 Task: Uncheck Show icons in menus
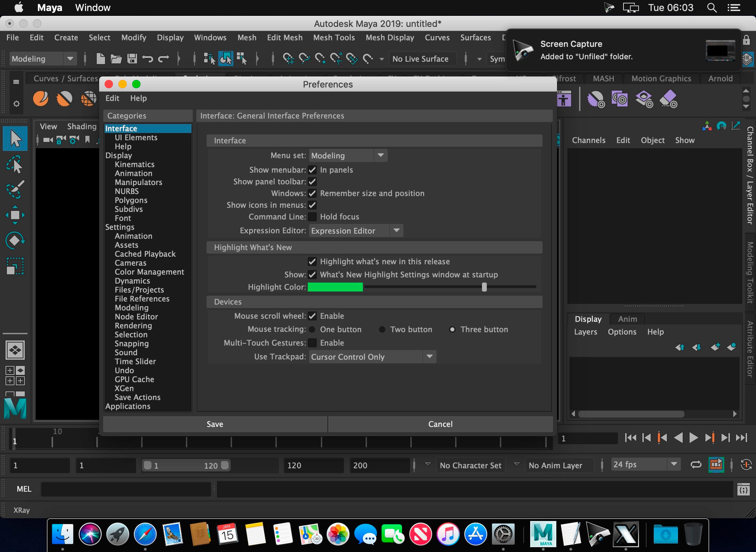point(312,205)
